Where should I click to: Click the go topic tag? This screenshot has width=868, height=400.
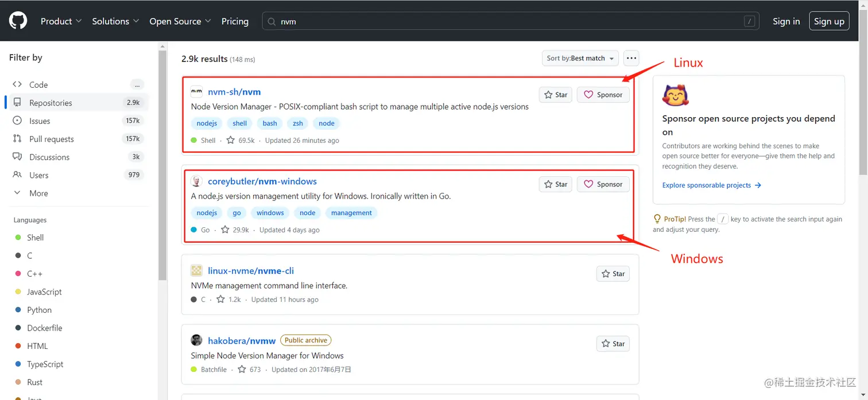[x=237, y=213]
